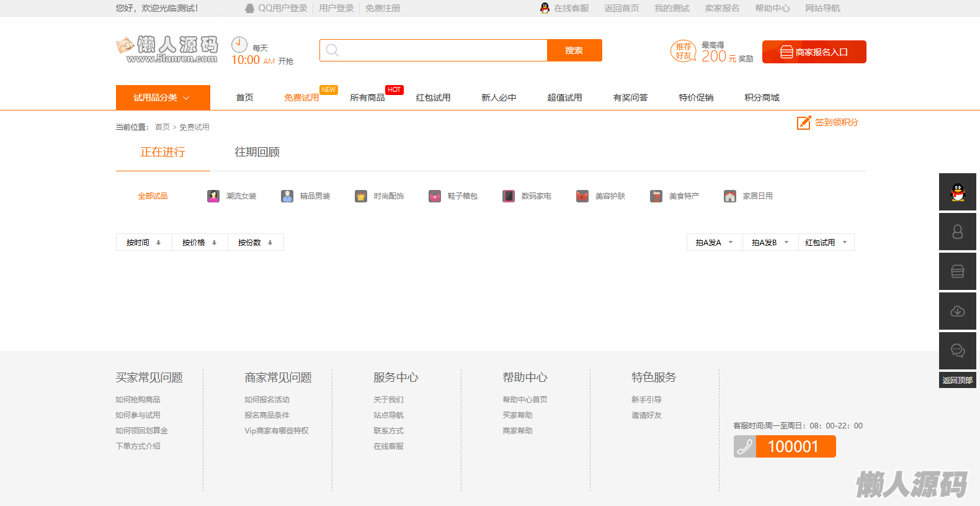Click the 签到领积分 sign-in icon
This screenshot has height=506, width=980.
tap(804, 123)
